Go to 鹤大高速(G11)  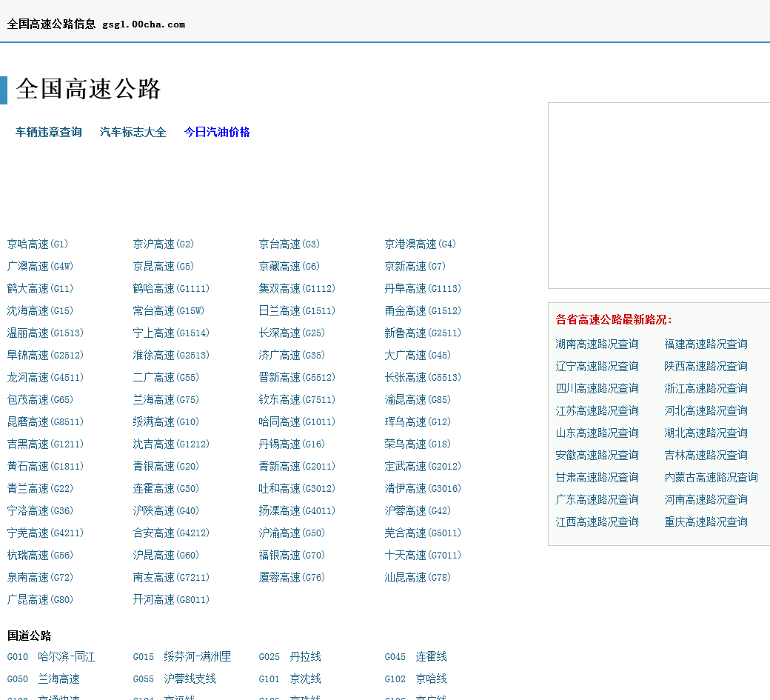[x=40, y=288]
